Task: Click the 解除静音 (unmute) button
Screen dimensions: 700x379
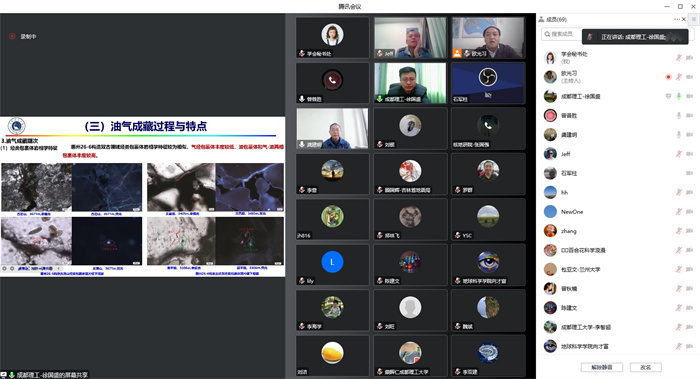Action: (601, 367)
